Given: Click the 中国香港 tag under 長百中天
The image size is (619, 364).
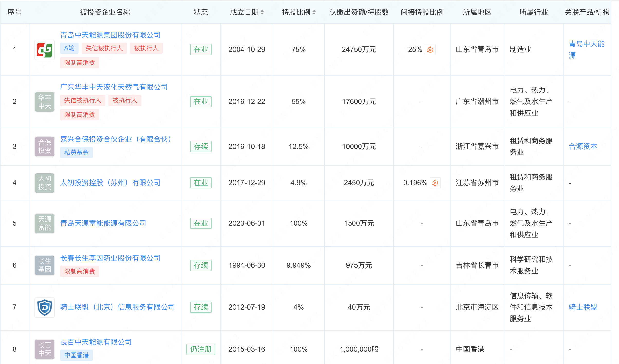Looking at the screenshot, I should click(77, 355).
